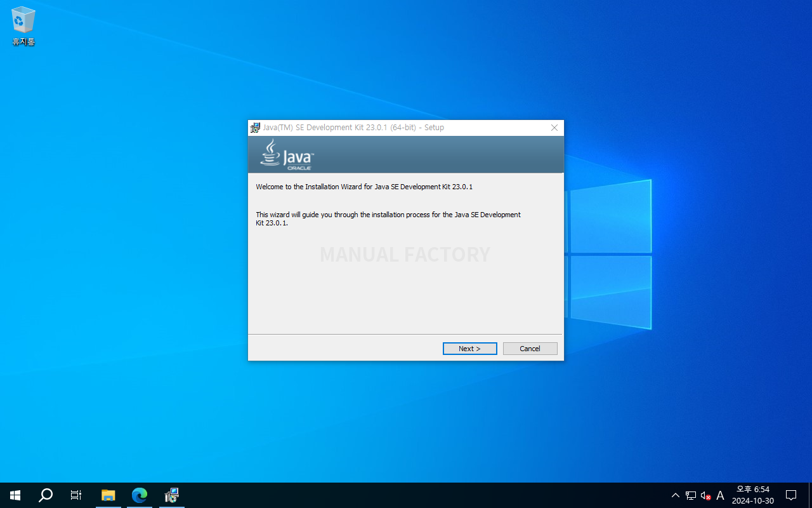Open taskbar search magnifier
This screenshot has width=812, height=508.
pos(46,495)
